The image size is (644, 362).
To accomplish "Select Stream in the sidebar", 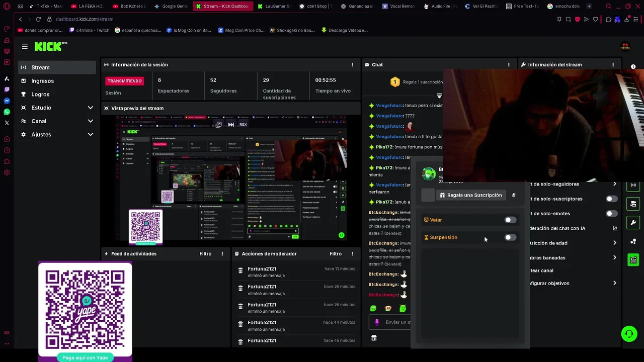I will [57, 67].
